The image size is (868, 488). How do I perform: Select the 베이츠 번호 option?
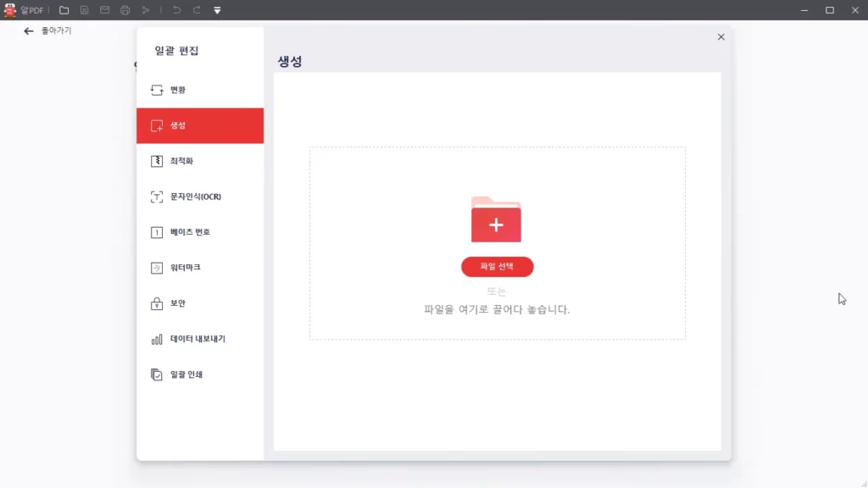pyautogui.click(x=181, y=232)
